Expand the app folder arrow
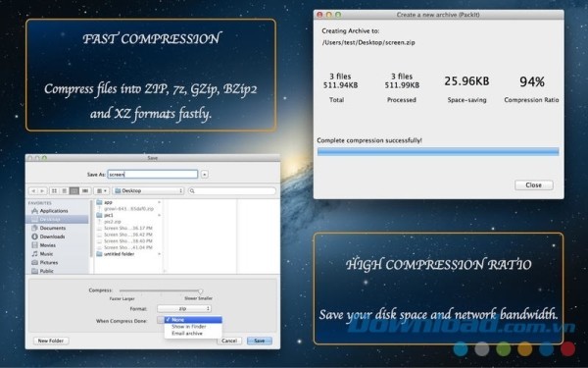This screenshot has width=588, height=368. 160,202
